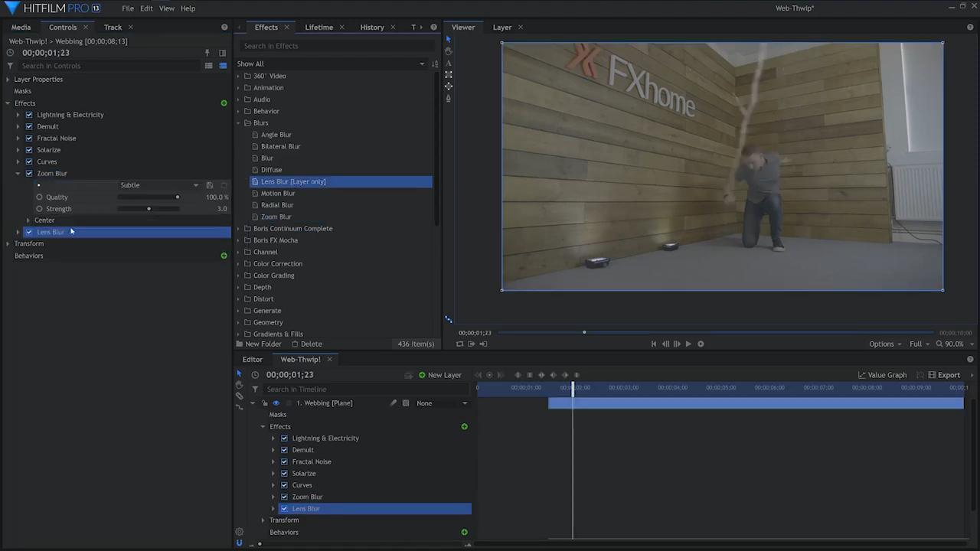Screen dimensions: 980x551
Task: Click New Folder in Effects panel
Action: (x=258, y=344)
